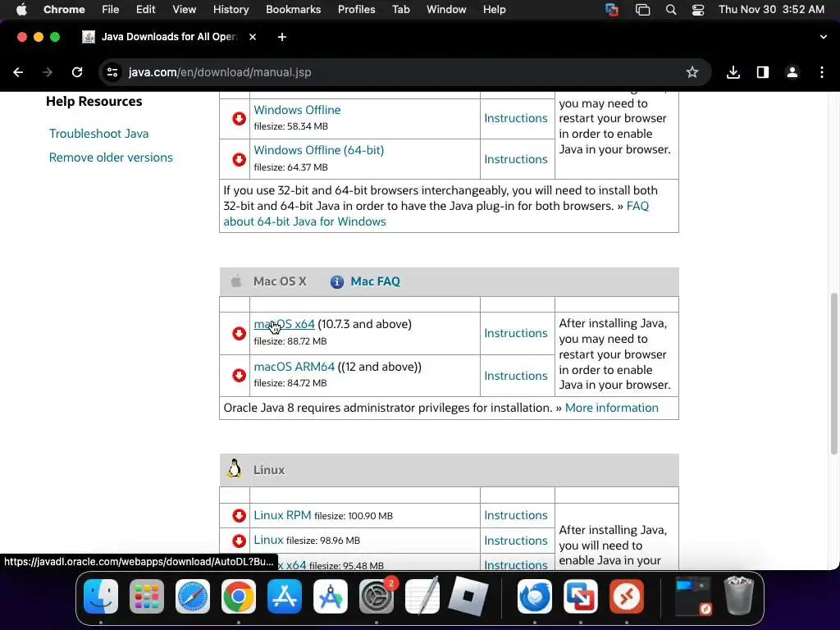
Task: Click the red download icon for macOS x64
Action: point(239,333)
